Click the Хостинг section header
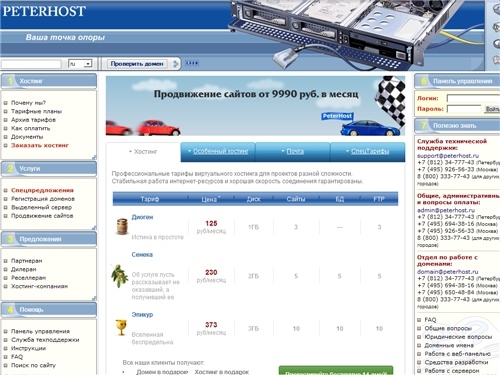500x375 pixels. pos(49,81)
